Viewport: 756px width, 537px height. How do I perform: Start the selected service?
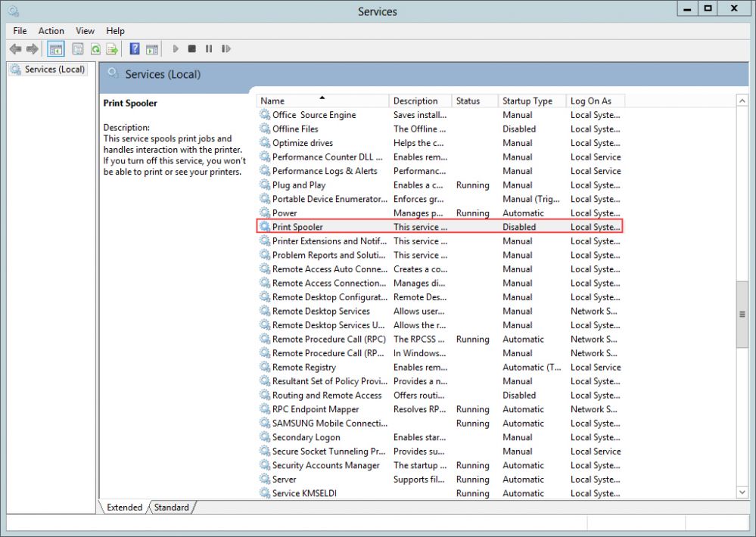175,48
